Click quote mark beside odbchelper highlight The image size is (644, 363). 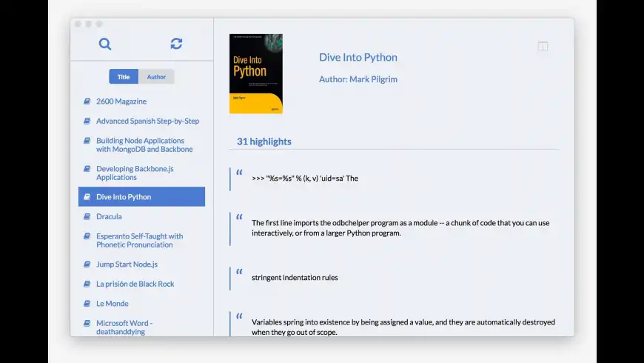click(239, 216)
